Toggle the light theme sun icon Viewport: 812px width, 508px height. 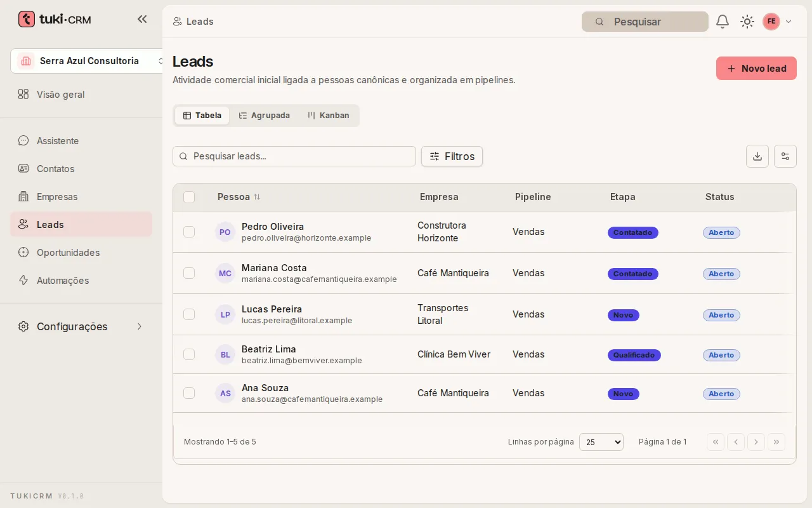coord(747,22)
